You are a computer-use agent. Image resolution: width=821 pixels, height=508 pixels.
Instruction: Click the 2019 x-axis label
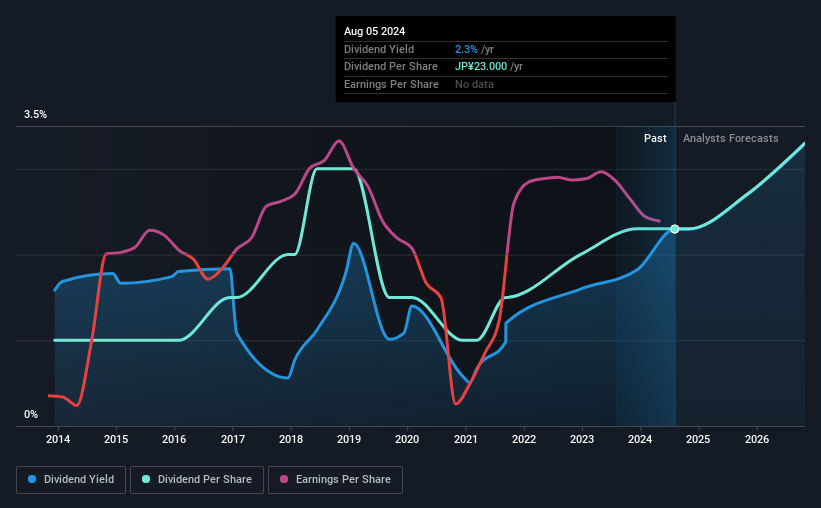349,439
